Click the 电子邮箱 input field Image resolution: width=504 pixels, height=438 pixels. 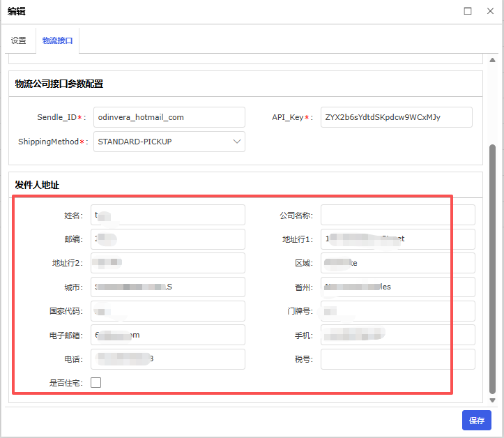point(169,335)
